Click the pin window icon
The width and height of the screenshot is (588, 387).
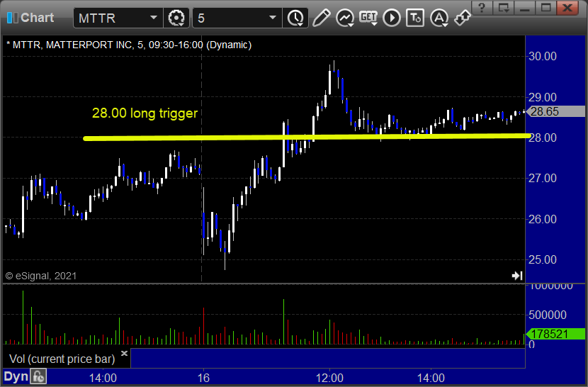coord(463,18)
